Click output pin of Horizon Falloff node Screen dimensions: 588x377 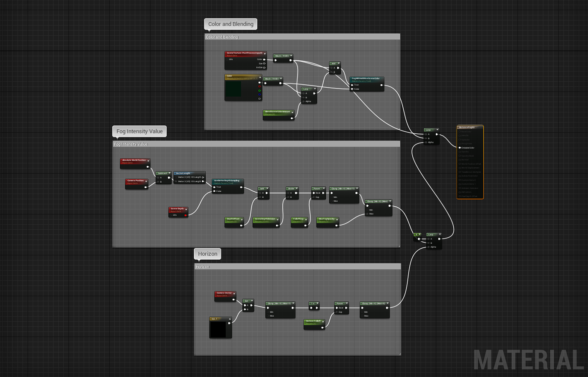tap(323, 327)
